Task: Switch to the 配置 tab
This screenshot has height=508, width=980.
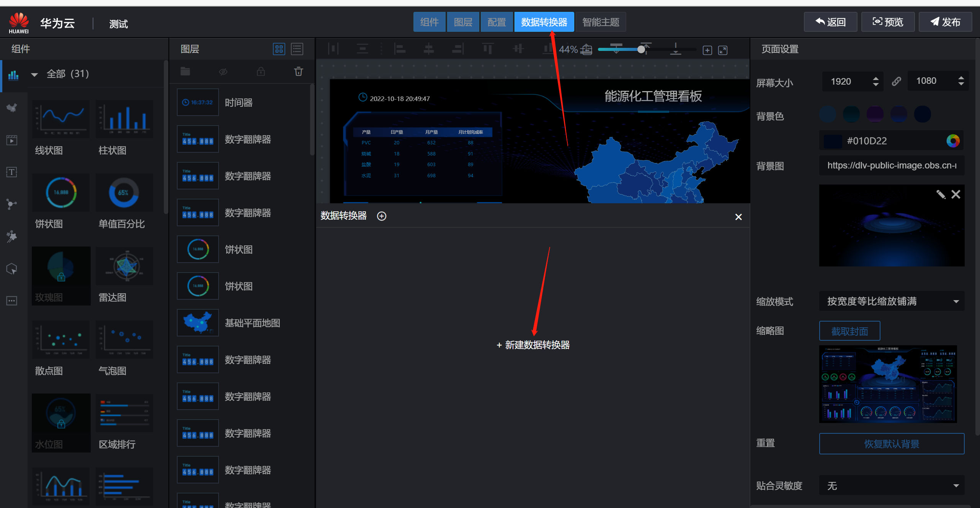Action: [x=497, y=22]
